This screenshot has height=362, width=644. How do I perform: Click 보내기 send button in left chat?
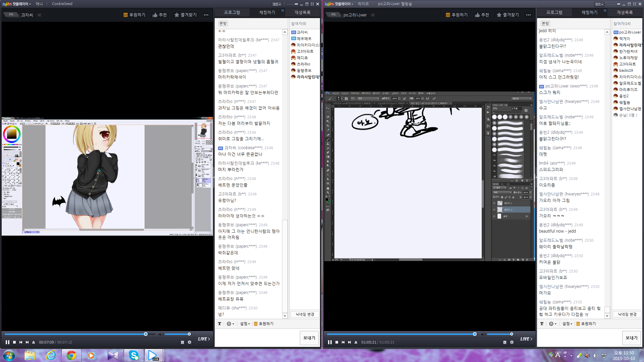tap(309, 338)
